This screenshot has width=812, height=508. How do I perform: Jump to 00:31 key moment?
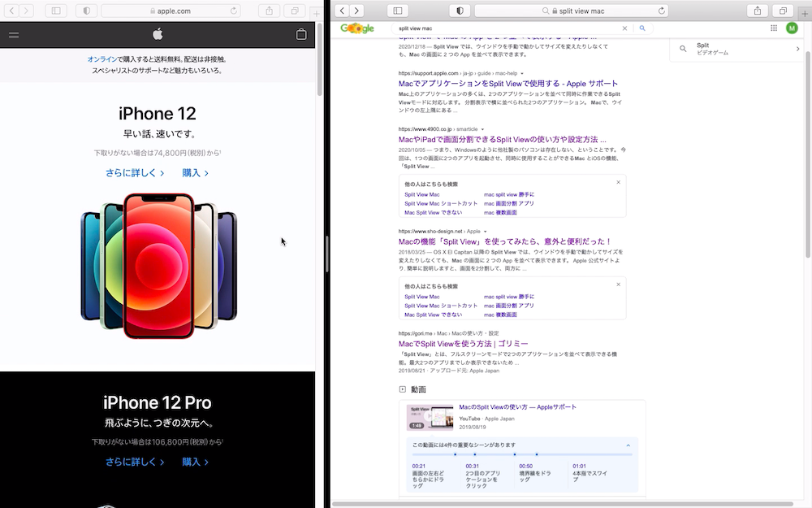pos(482,475)
